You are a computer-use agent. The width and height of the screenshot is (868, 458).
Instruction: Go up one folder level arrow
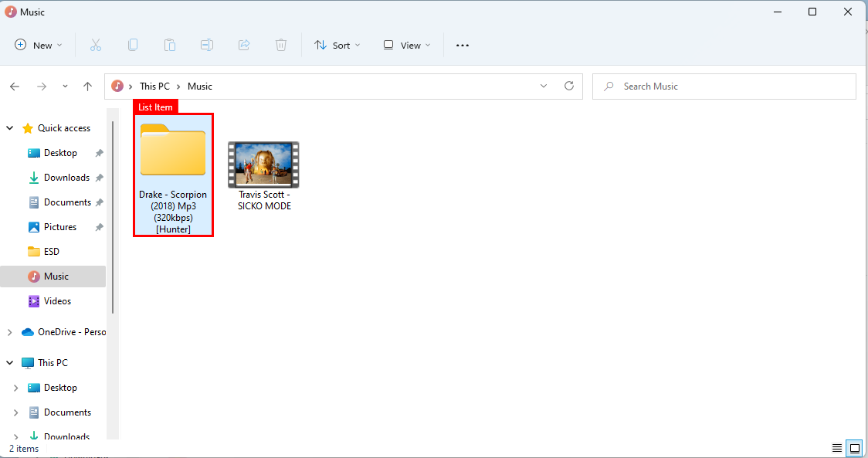[x=87, y=87]
